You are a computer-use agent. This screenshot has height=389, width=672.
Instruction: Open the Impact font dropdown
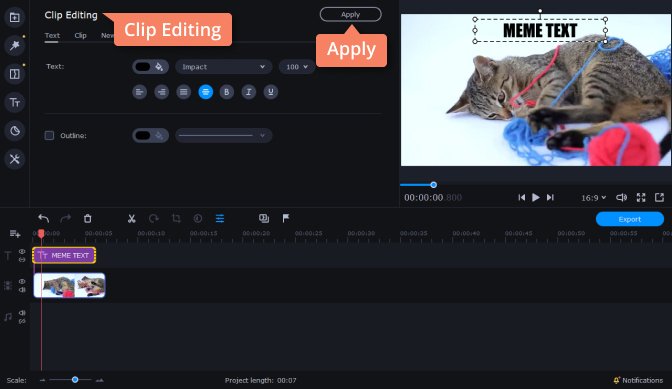tap(223, 67)
